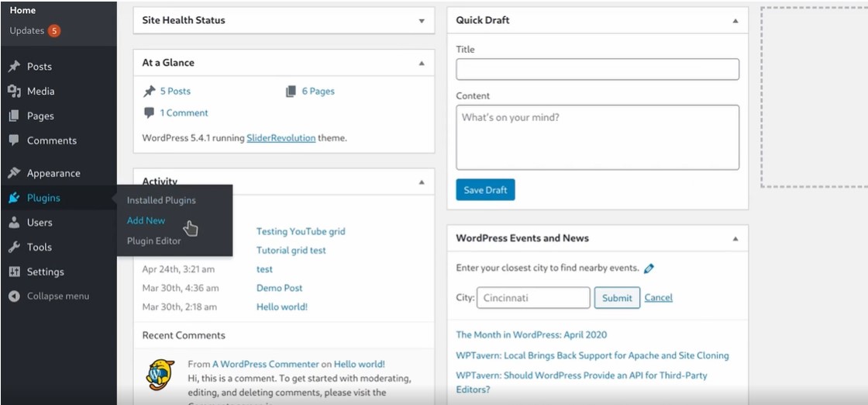Click the Comments bubble icon in sidebar

click(x=15, y=140)
